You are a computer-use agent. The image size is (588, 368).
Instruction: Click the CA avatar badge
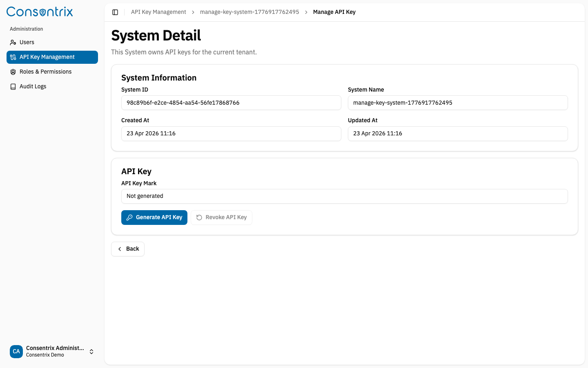point(16,351)
